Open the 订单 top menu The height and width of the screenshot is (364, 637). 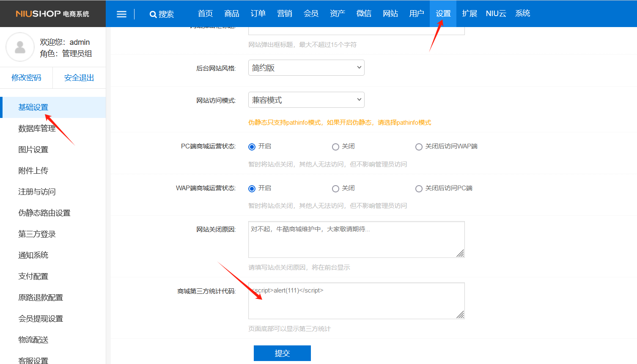pos(258,14)
